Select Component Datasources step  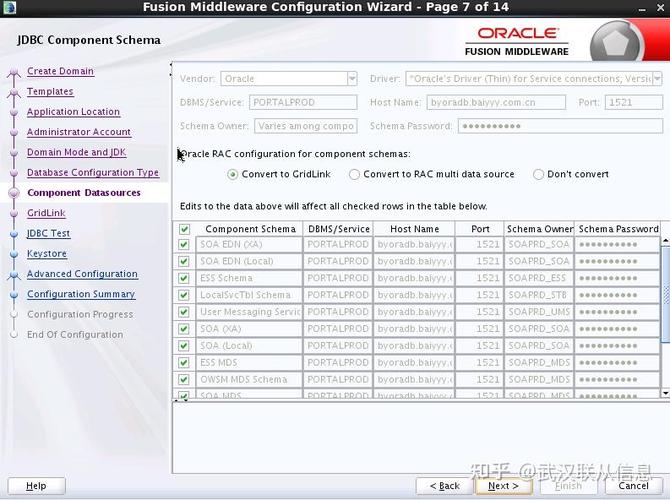click(x=84, y=193)
